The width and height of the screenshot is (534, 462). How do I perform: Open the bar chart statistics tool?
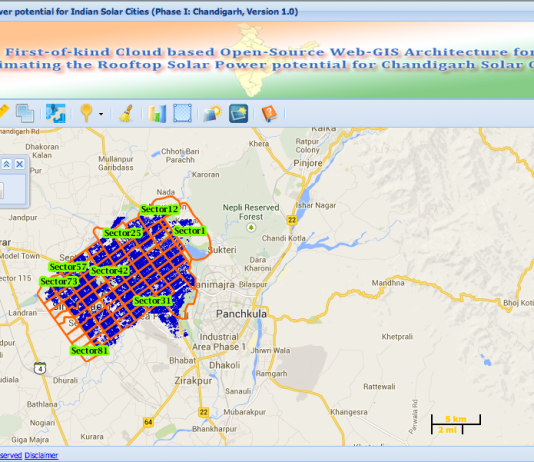point(157,113)
